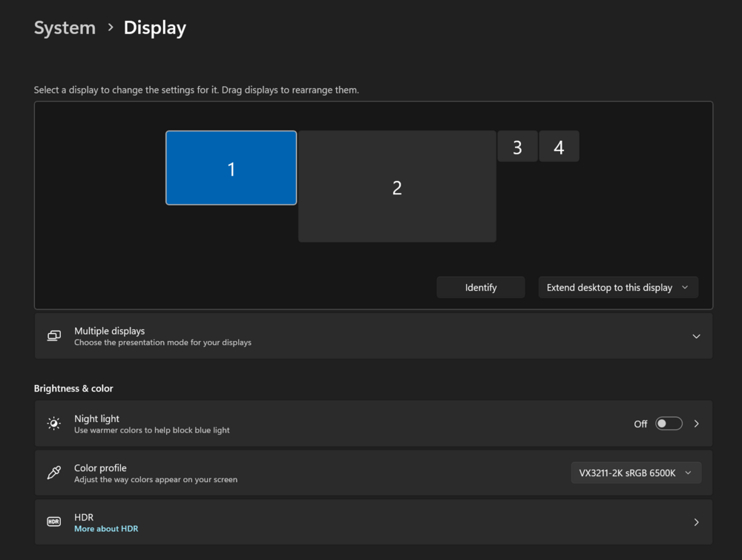
Task: Click the 'Color profile' row title
Action: point(100,468)
